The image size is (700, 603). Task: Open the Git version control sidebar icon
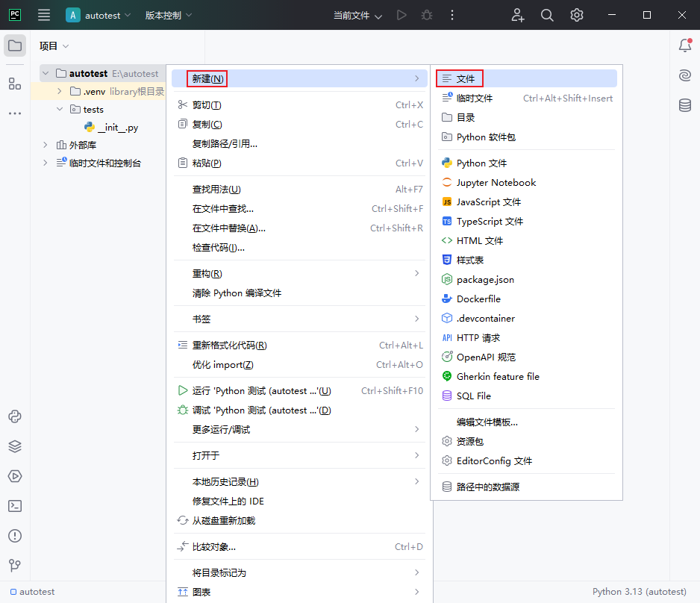point(15,566)
